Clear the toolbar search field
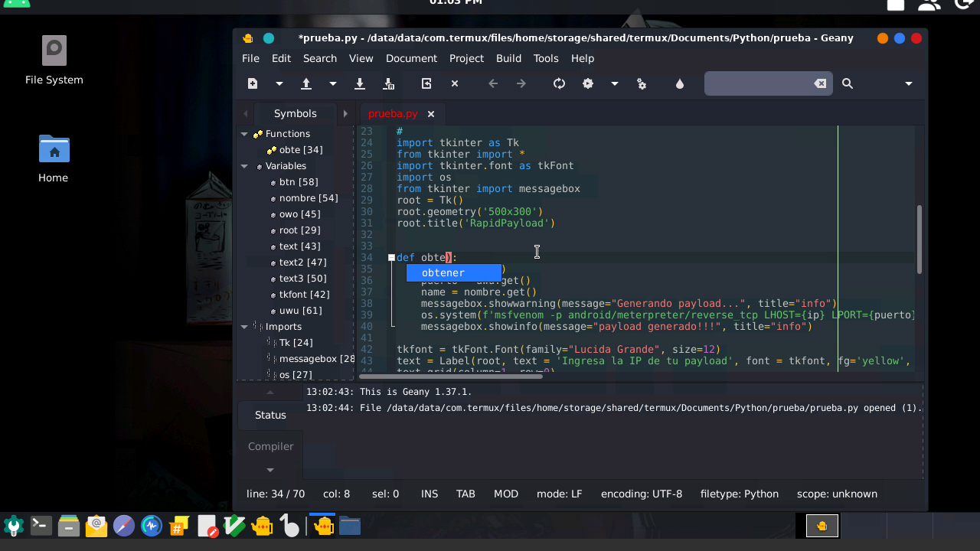 click(820, 83)
